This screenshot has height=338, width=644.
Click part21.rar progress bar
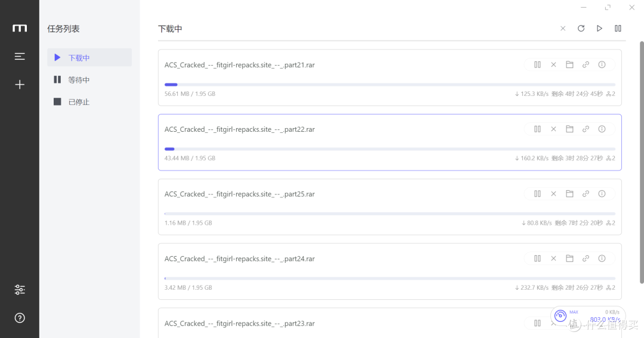pos(390,85)
